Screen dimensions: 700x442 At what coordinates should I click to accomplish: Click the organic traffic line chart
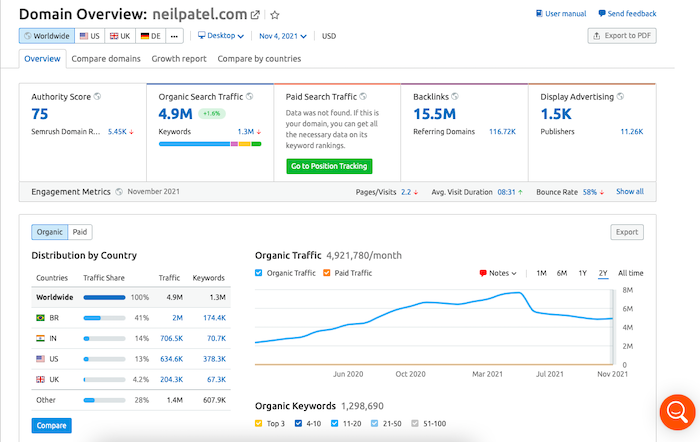coord(434,327)
